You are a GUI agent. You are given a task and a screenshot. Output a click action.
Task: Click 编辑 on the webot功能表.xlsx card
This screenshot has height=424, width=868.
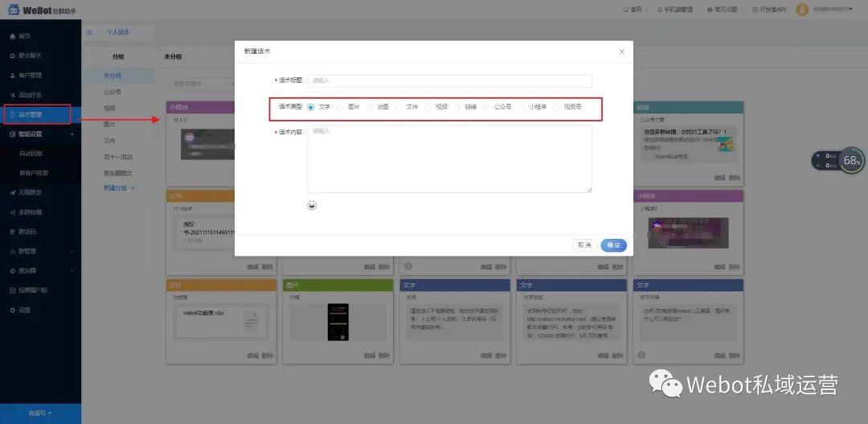(252, 356)
